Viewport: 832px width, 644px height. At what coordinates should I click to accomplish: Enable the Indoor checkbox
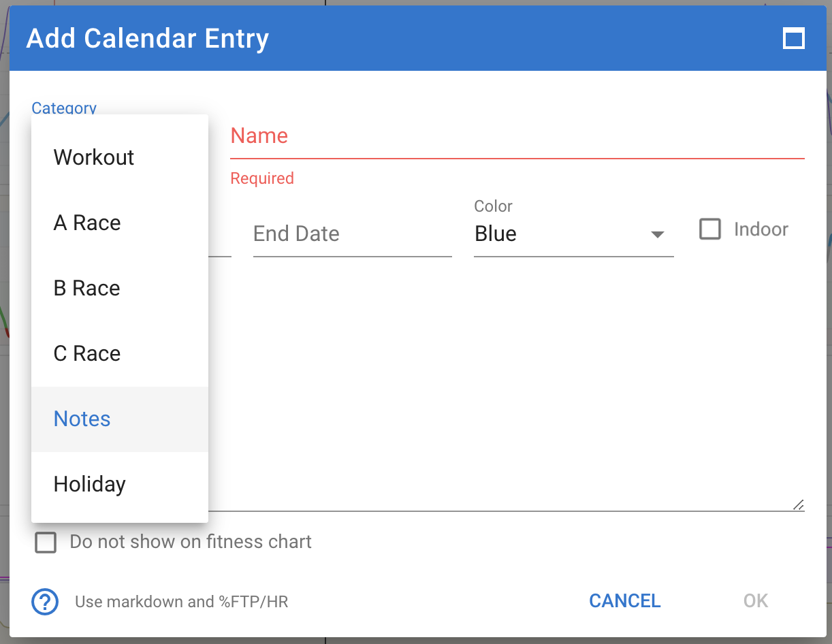[710, 229]
